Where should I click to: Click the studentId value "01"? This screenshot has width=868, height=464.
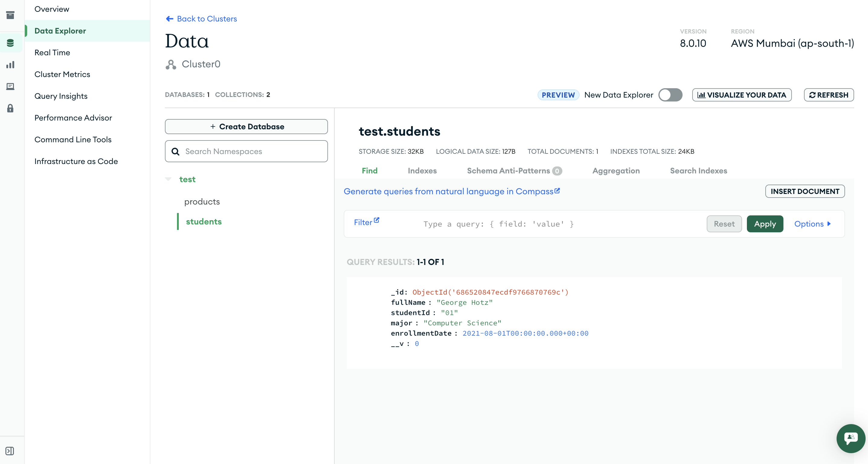tap(449, 313)
